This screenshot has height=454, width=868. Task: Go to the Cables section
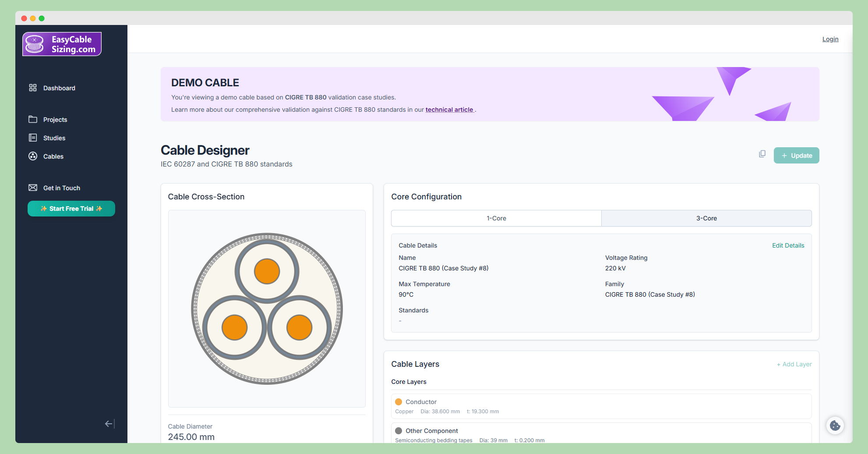(x=53, y=156)
